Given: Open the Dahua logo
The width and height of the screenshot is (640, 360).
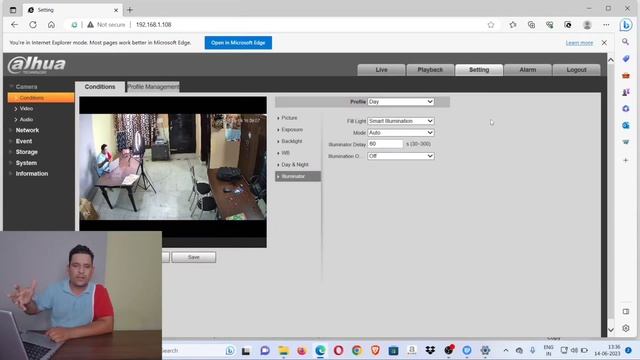Looking at the screenshot, I should coord(37,65).
